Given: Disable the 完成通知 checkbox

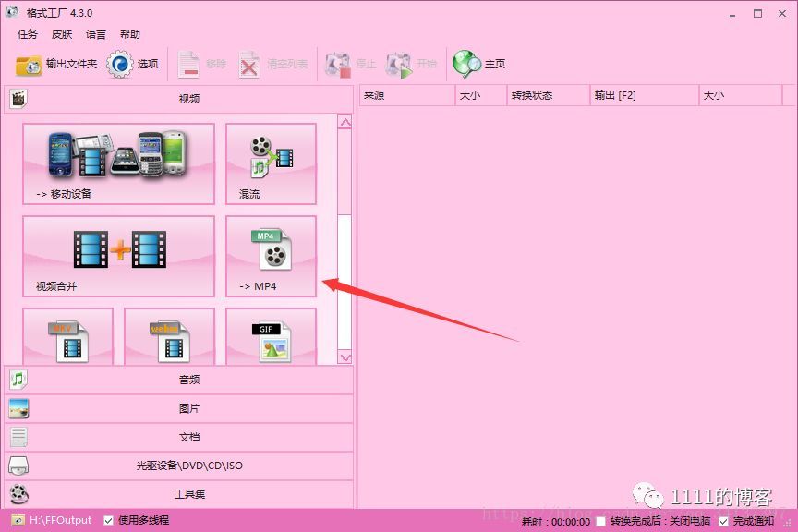Looking at the screenshot, I should pyautogui.click(x=724, y=521).
